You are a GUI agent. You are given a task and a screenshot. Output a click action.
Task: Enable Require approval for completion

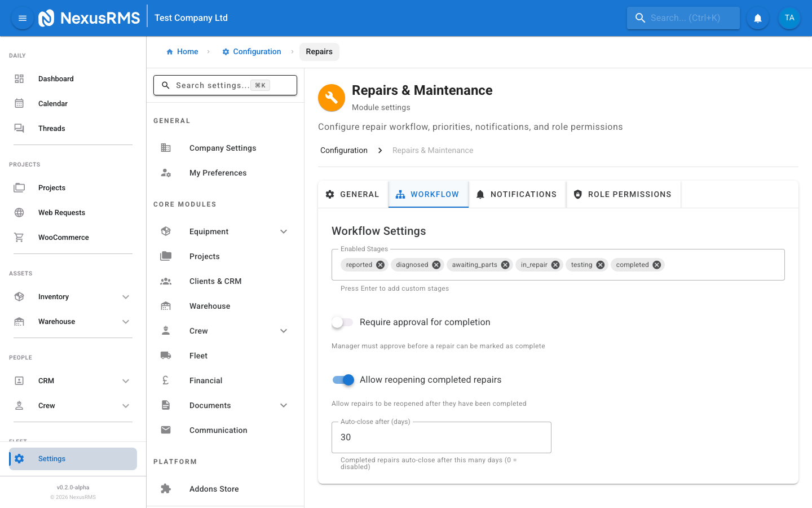(x=342, y=322)
